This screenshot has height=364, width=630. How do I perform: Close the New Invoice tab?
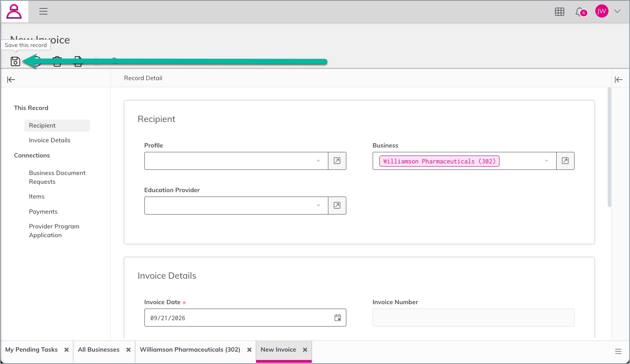coord(305,350)
